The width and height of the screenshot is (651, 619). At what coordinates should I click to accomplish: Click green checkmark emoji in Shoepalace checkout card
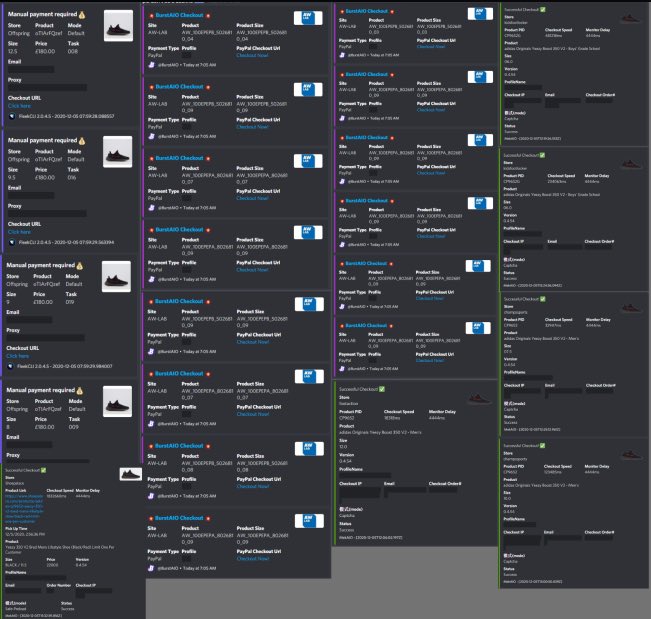tap(44, 470)
